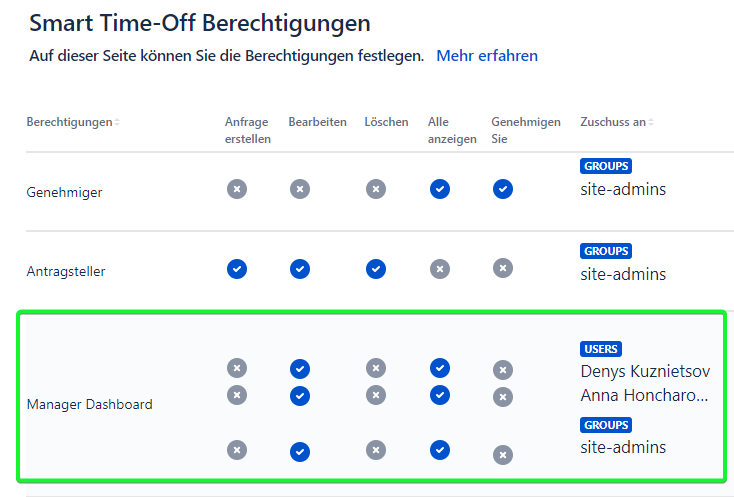Click Genehmiger's 'Genehmigen Sie' checkmark icon
This screenshot has width=734, height=497.
[x=503, y=189]
